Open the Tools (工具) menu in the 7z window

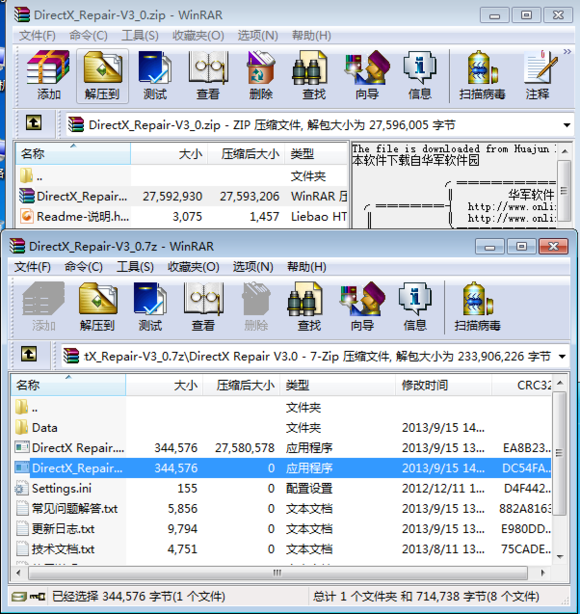(x=135, y=267)
